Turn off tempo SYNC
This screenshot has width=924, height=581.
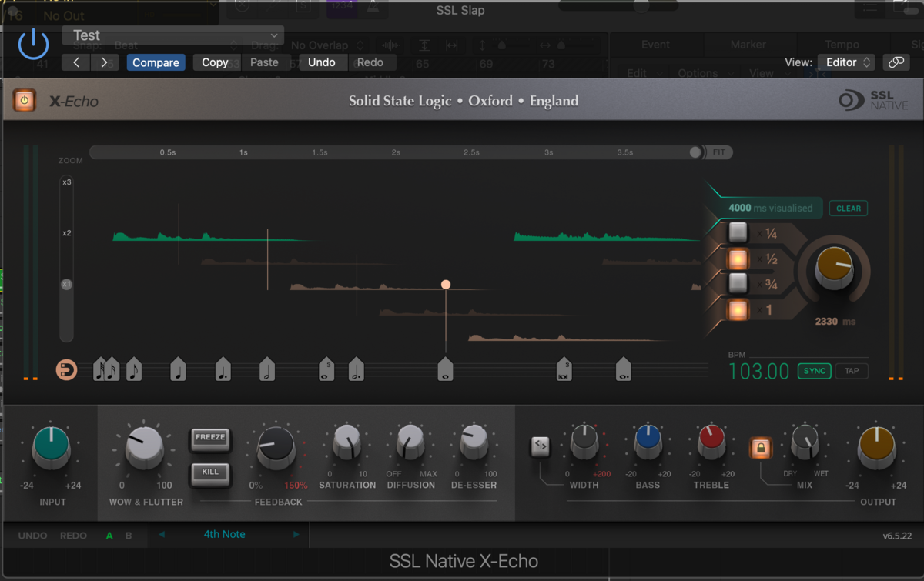814,371
